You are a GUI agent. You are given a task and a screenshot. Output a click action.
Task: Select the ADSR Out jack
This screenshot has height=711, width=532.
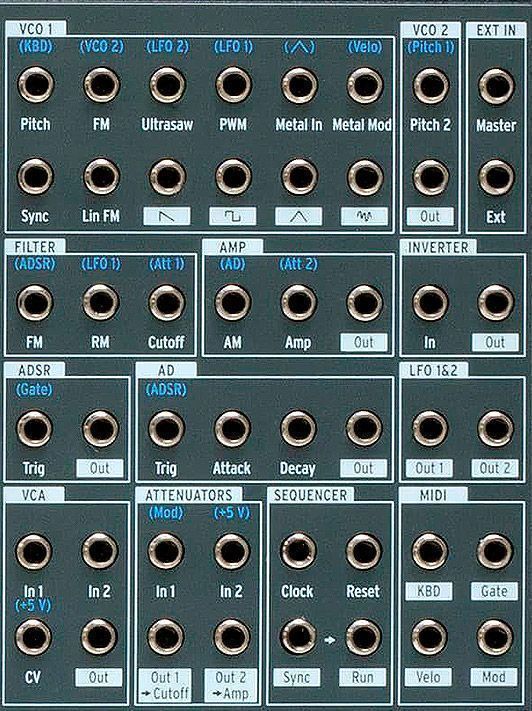(x=101, y=428)
